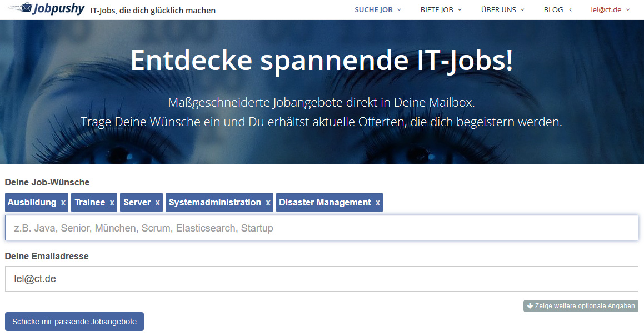Expand Zeige weitere optionale Angaben
This screenshot has height=336, width=644.
click(581, 306)
